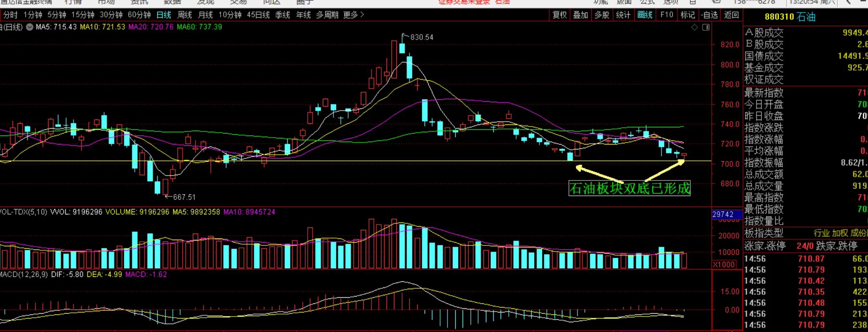Click the diamond icon above the price axis
Screen dimensions: 868x332
(694, 27)
